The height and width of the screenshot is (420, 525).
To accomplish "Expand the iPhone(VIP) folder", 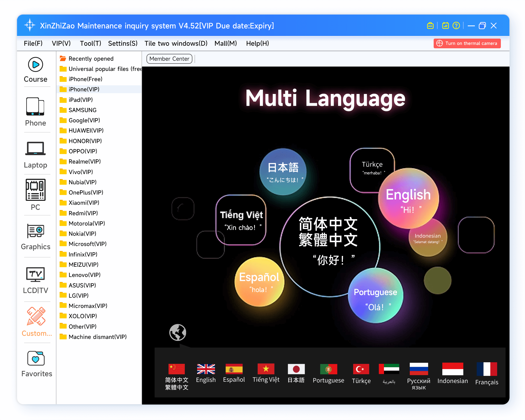I will click(x=84, y=89).
